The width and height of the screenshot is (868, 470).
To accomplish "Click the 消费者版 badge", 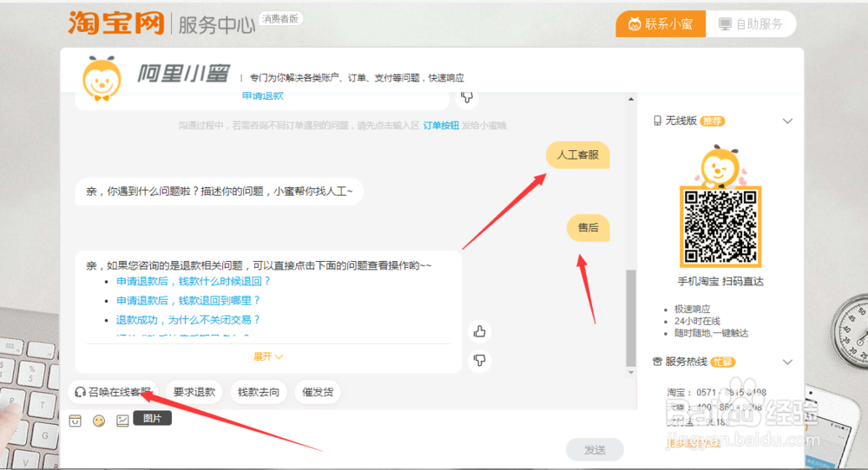I will pyautogui.click(x=280, y=19).
